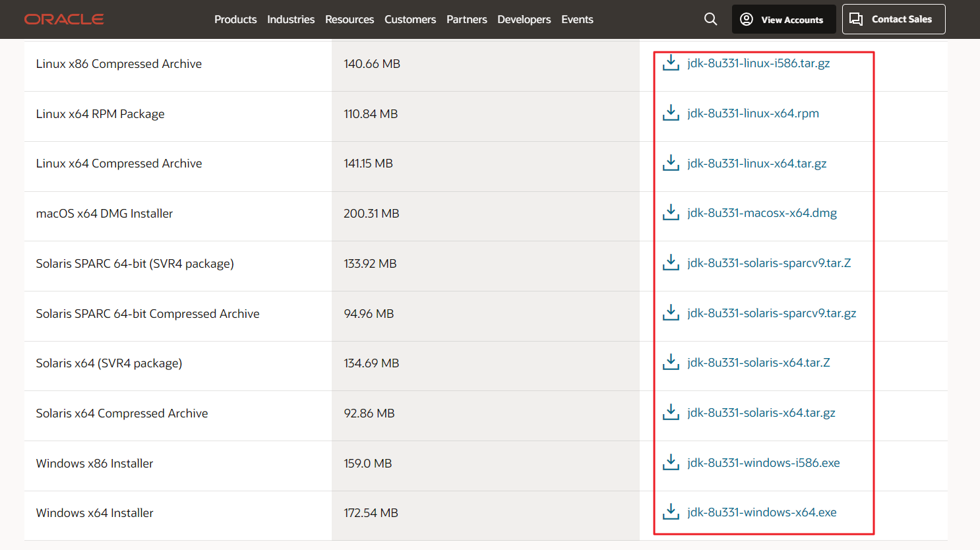
Task: Click the Oracle logo
Action: [x=64, y=19]
